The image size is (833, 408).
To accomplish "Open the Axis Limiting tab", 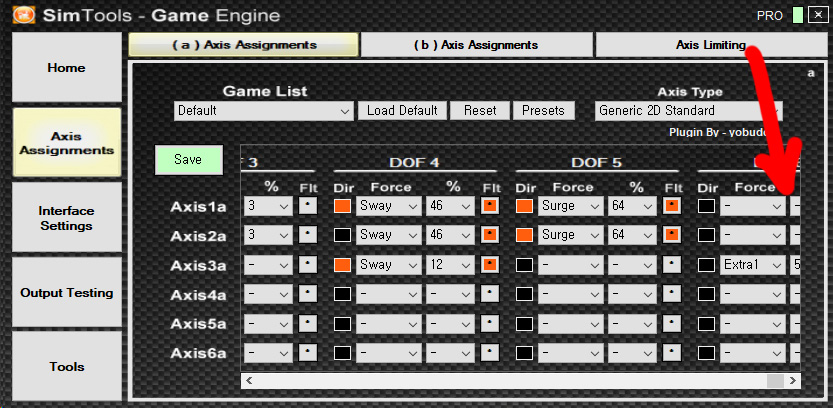I will tap(711, 45).
